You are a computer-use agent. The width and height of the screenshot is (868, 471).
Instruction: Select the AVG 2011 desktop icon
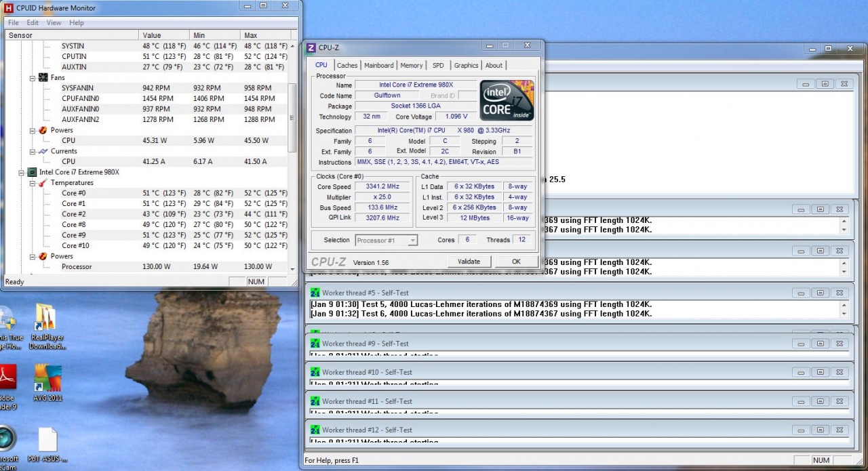click(47, 384)
